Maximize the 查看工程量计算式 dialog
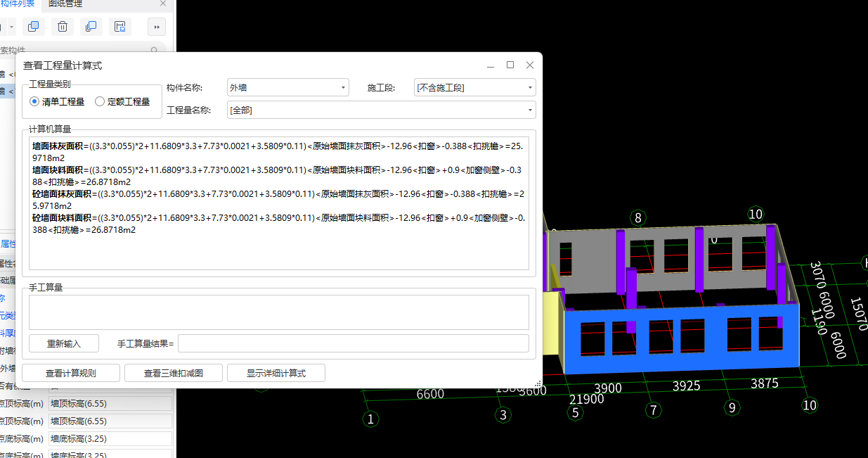 (510, 65)
